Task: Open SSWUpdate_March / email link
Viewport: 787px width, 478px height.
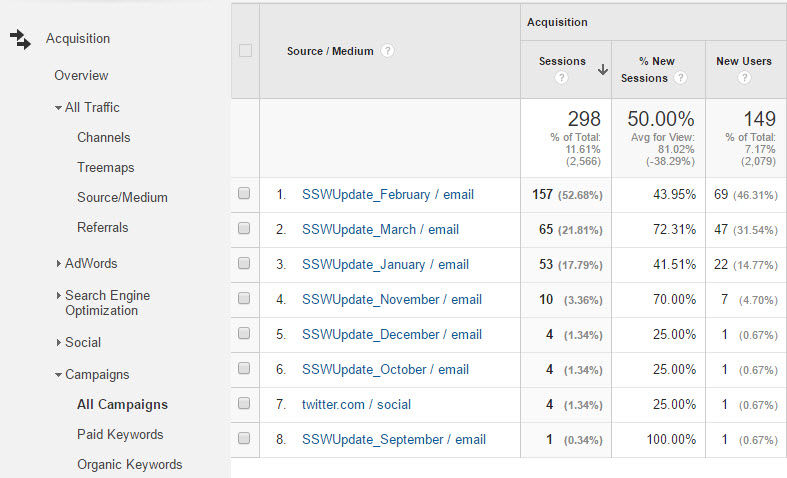Action: tap(380, 230)
